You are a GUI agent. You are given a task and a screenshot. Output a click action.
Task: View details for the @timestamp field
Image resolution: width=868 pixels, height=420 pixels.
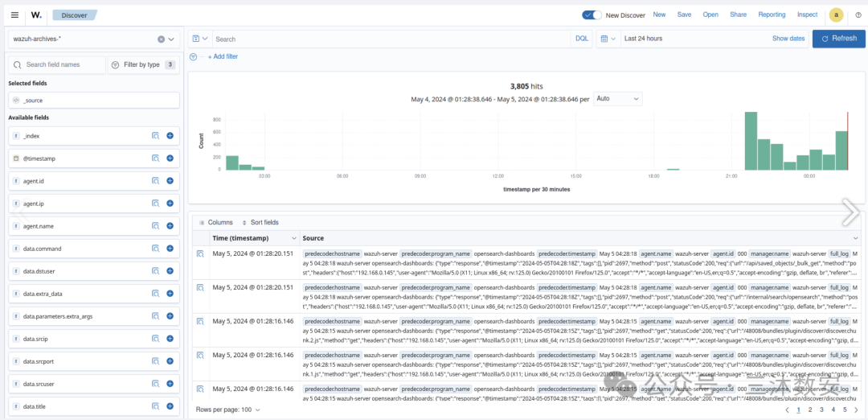(156, 159)
